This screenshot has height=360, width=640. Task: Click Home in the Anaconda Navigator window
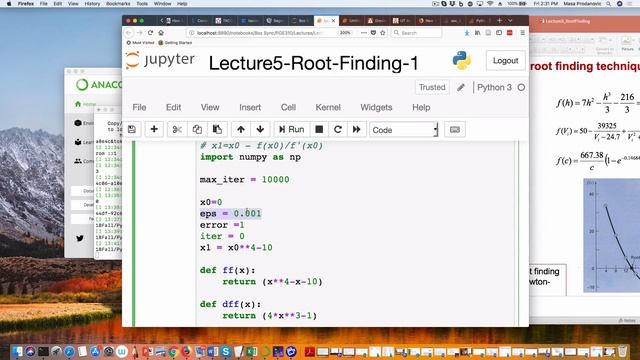tap(86, 104)
